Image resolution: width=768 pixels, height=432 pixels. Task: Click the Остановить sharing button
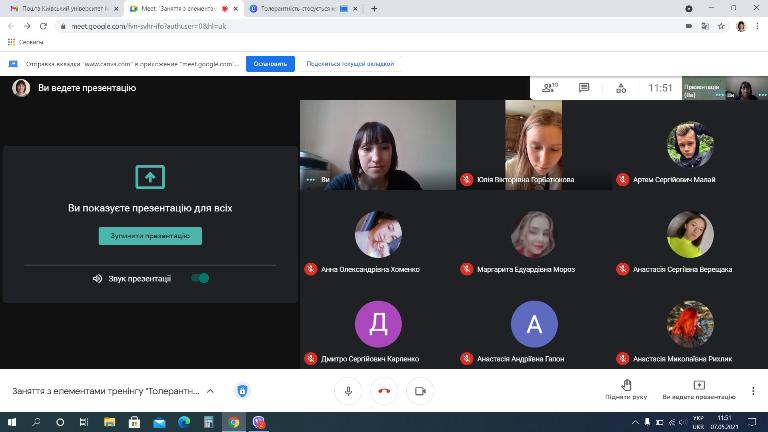click(270, 64)
